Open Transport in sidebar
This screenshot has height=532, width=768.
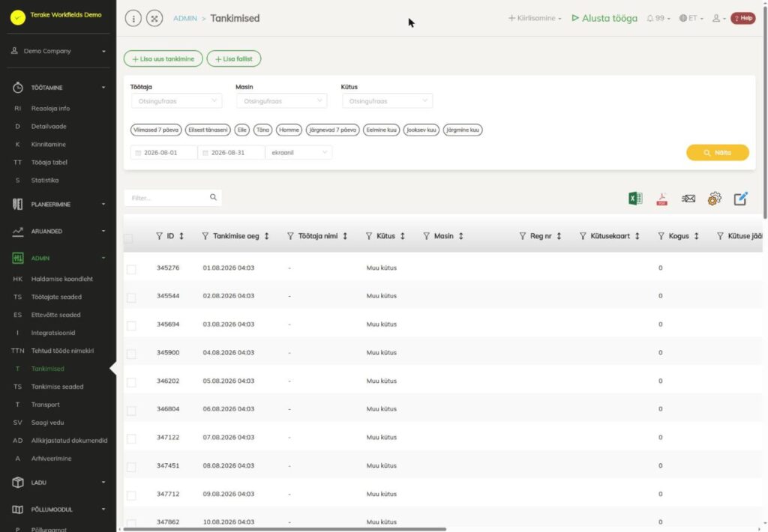tap(45, 405)
